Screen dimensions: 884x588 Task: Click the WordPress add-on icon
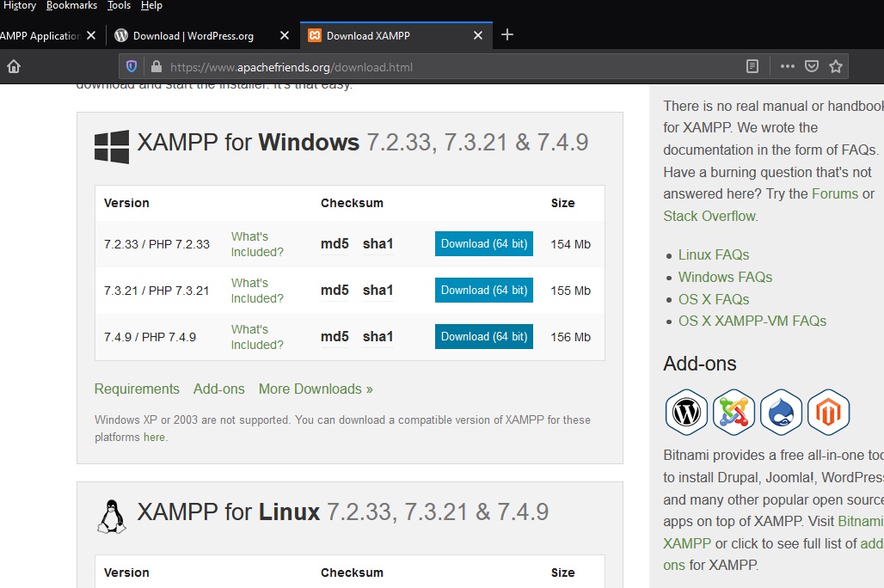pos(686,413)
